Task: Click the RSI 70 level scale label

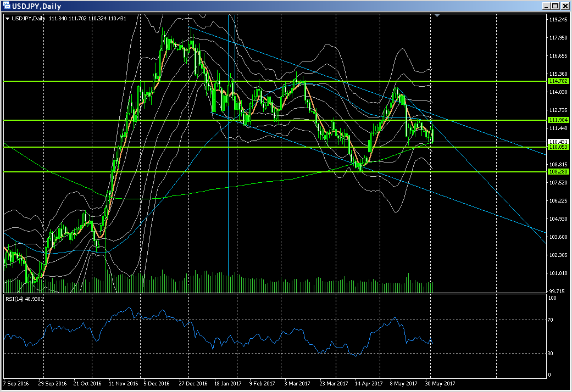Action: tap(553, 320)
